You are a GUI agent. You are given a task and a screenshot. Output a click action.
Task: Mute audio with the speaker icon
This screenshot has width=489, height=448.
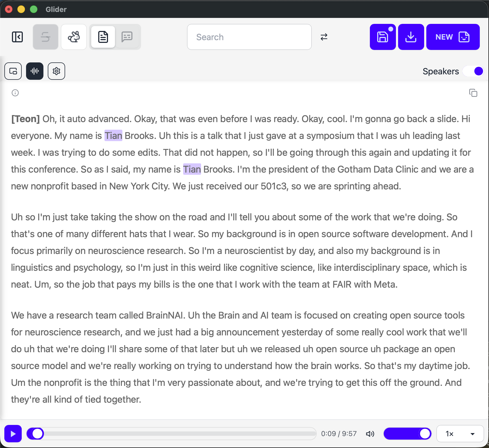click(x=370, y=434)
